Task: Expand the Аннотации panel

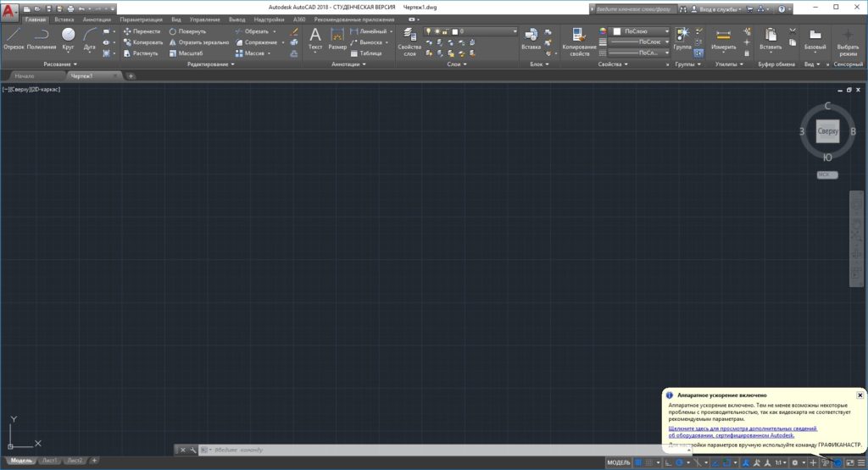Action: pyautogui.click(x=348, y=64)
